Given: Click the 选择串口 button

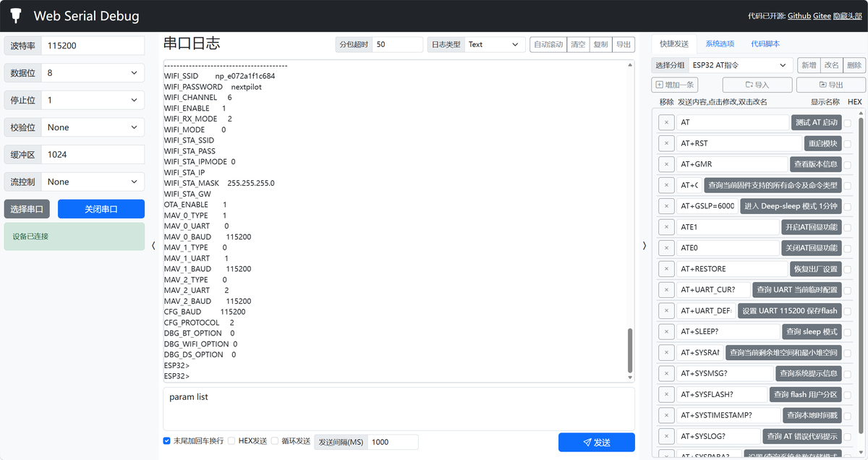Looking at the screenshot, I should point(27,209).
